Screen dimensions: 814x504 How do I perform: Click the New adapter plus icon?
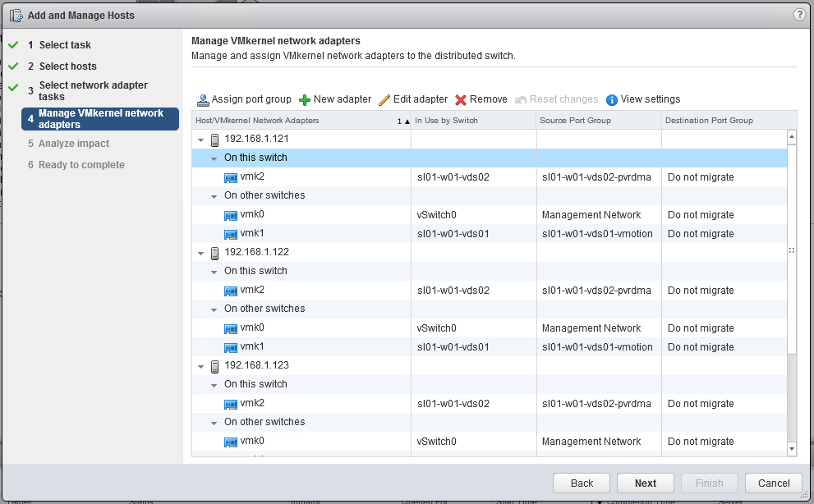click(x=305, y=99)
